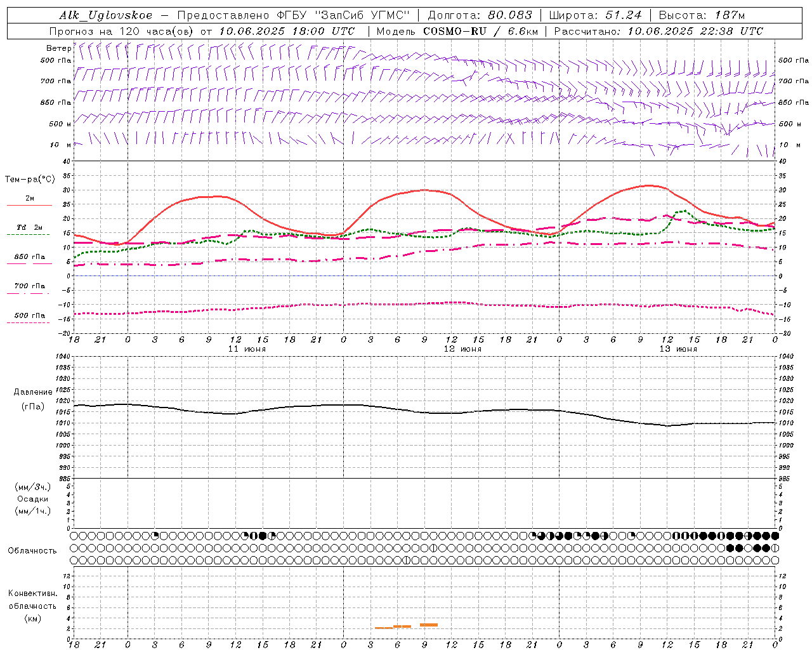Click the Высота: 187м value
Image resolution: width=812 pixels, height=650 pixels.
coord(702,15)
